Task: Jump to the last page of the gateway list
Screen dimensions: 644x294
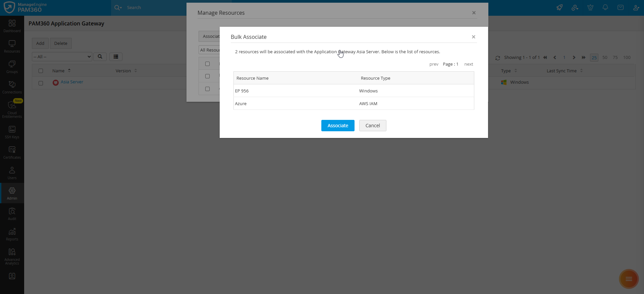Action: (584, 58)
